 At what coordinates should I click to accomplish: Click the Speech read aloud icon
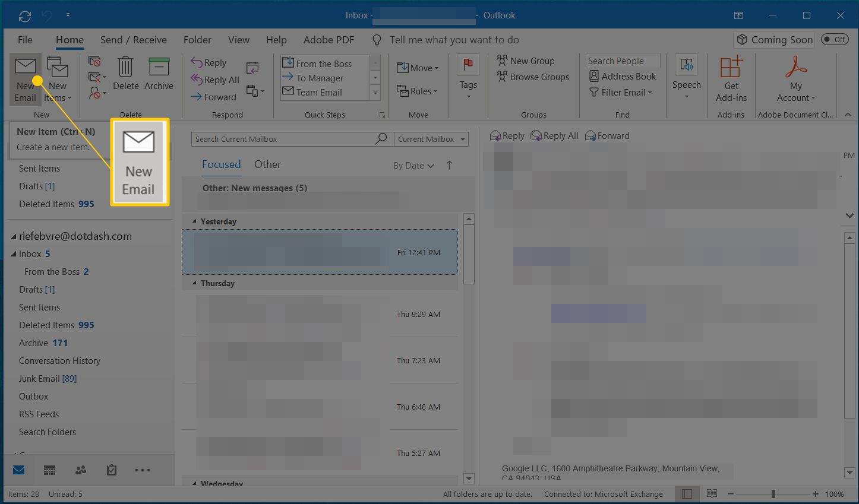(x=686, y=66)
